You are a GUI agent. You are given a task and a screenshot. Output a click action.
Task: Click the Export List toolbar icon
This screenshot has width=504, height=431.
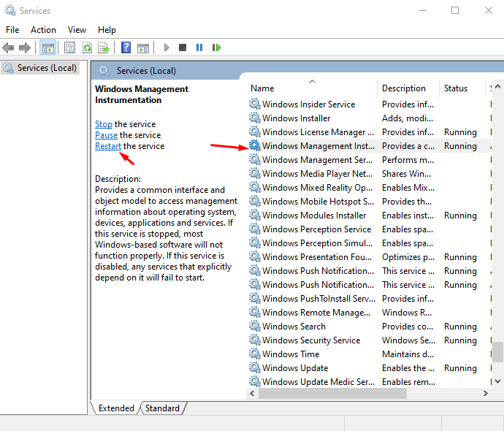click(104, 48)
